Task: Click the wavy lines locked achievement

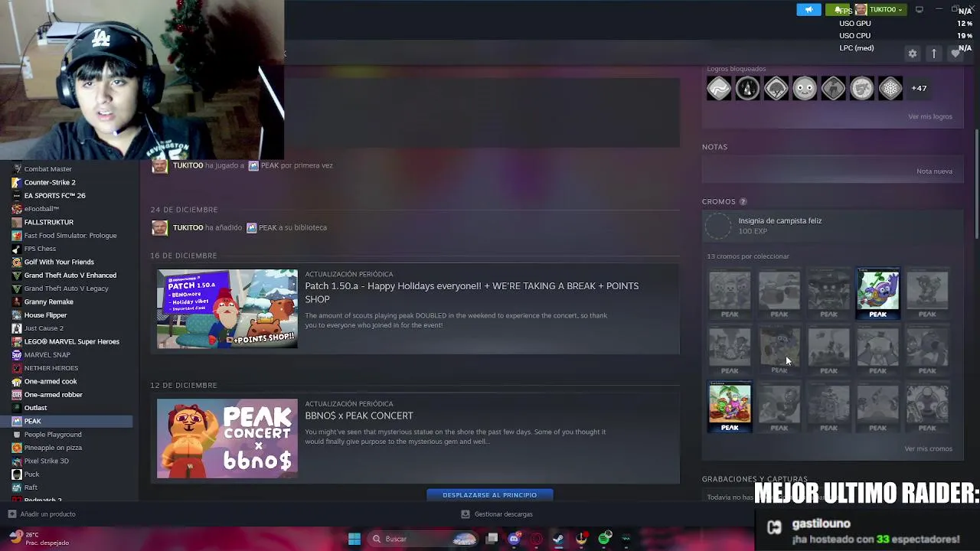Action: pyautogui.click(x=719, y=89)
